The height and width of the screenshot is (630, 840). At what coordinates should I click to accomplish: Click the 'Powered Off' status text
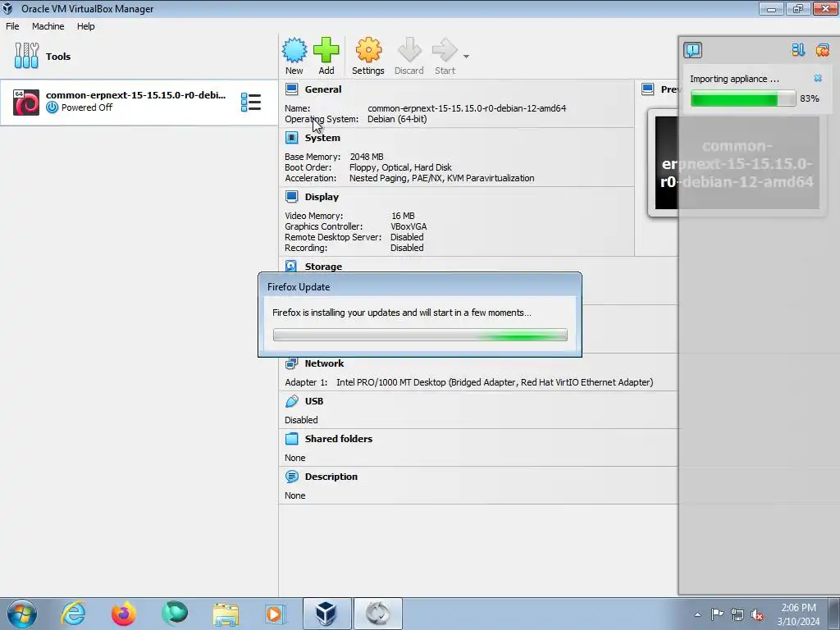click(x=87, y=107)
